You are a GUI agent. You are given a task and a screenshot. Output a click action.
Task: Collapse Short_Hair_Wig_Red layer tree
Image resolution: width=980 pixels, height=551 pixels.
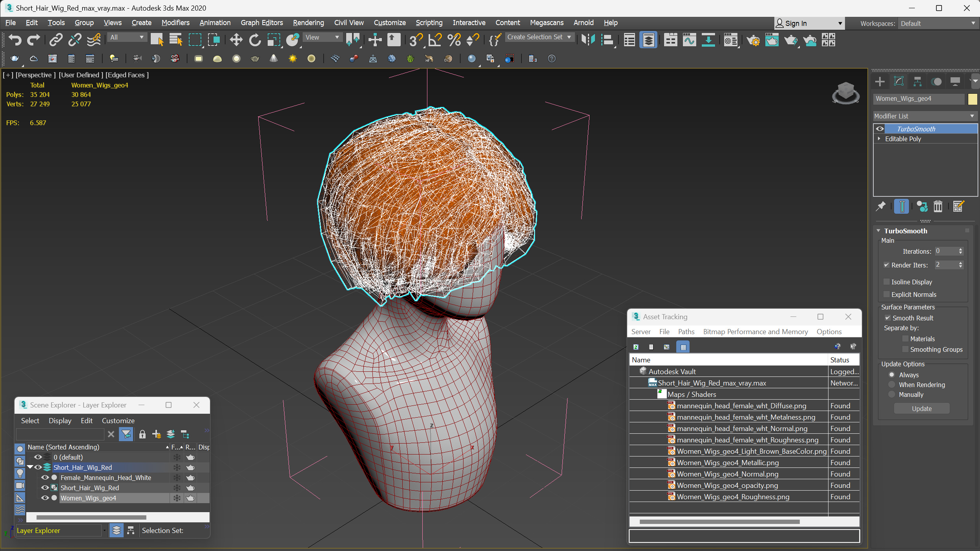30,467
